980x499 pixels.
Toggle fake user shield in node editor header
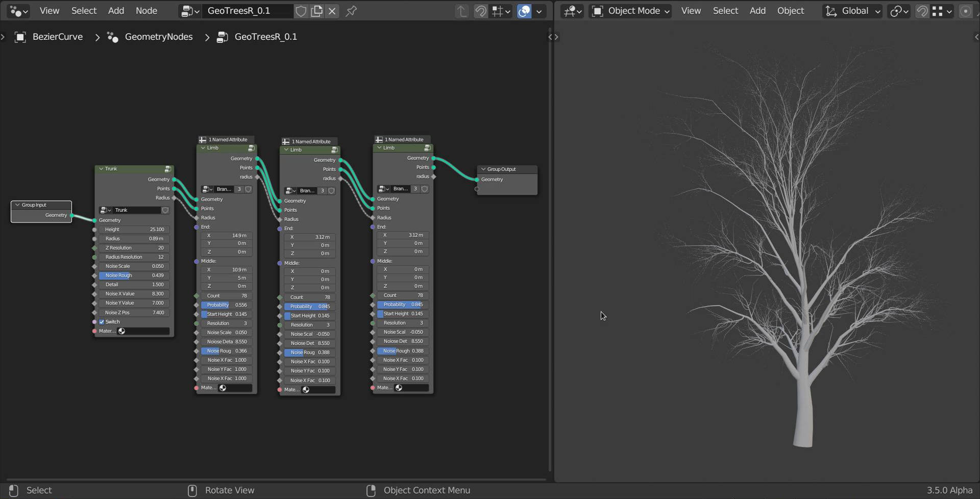[x=301, y=11]
